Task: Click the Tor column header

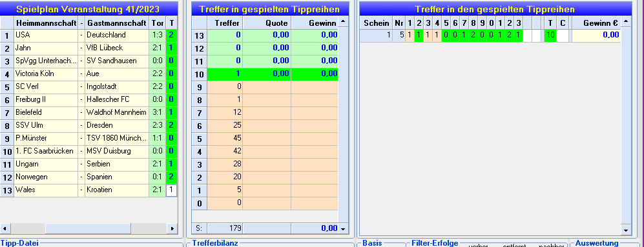Action: click(x=158, y=23)
